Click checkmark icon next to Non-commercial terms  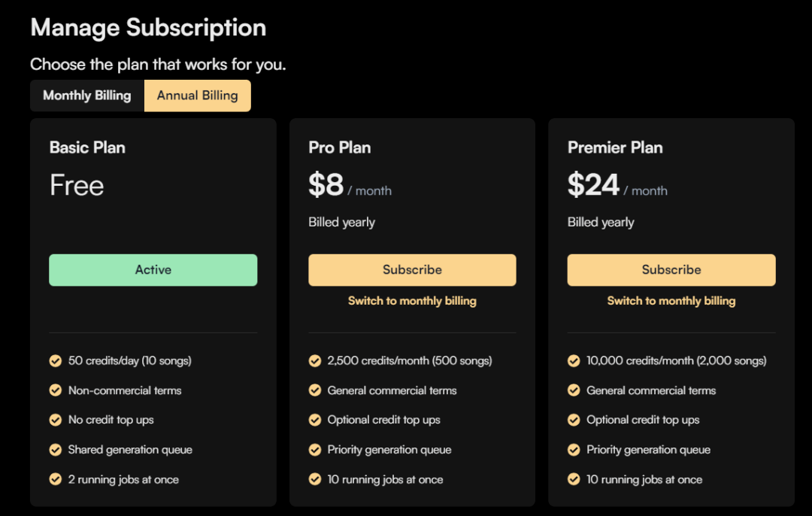point(56,390)
